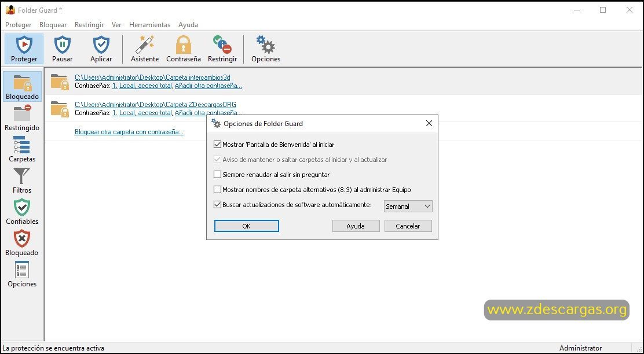The image size is (644, 354).
Task: Enable Mostrar nombres de carpeta alternativos (8.3)
Action: point(218,190)
